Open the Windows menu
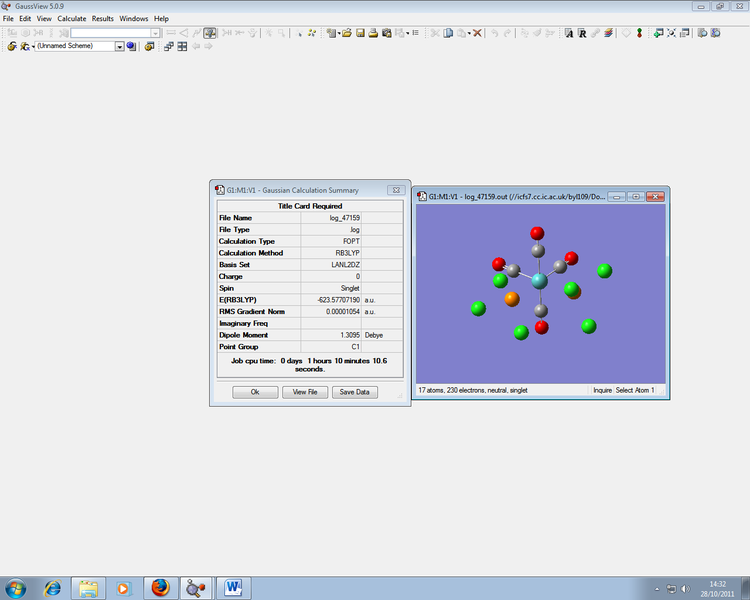Screen dimensions: 750x600 click(x=133, y=19)
